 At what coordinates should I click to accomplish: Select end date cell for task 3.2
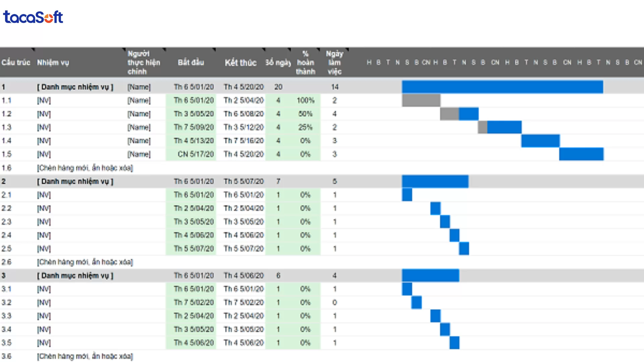click(x=244, y=302)
